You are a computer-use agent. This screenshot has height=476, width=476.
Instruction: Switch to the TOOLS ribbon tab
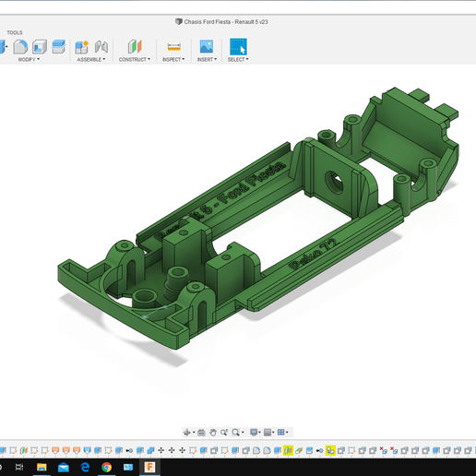[x=15, y=32]
